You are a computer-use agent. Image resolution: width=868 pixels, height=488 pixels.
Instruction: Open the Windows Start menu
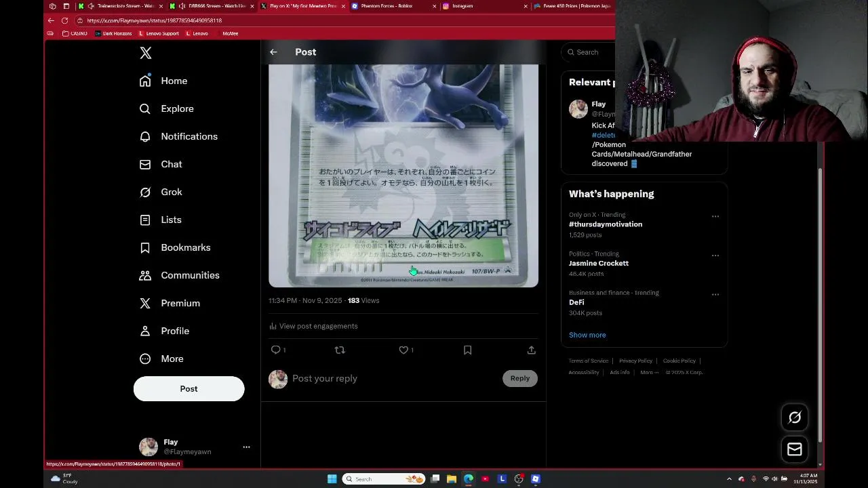(x=332, y=479)
